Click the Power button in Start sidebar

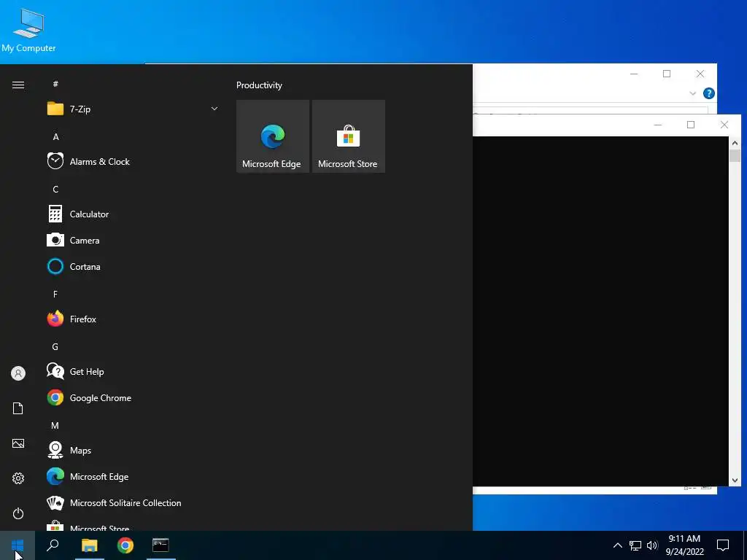tap(18, 514)
